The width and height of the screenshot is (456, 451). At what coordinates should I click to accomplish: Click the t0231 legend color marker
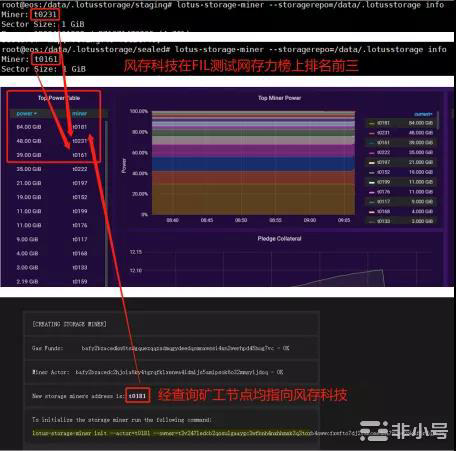[371, 133]
